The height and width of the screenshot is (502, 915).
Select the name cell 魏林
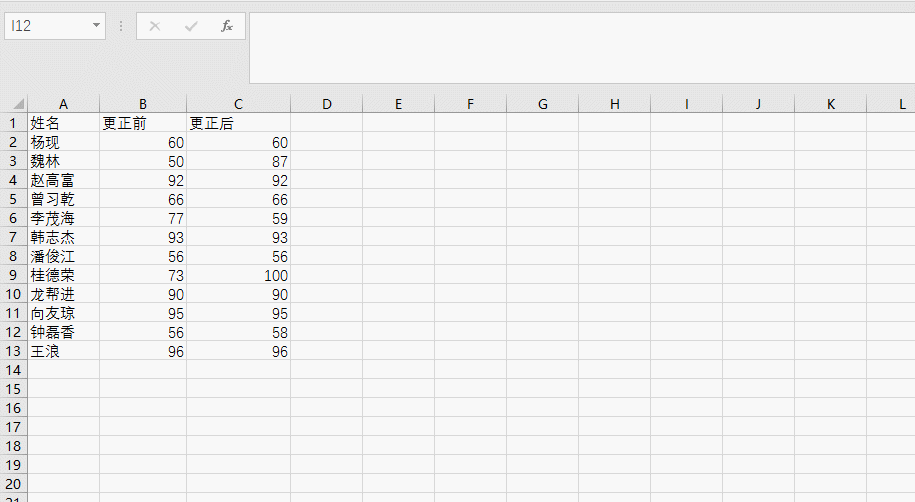pyautogui.click(x=63, y=161)
